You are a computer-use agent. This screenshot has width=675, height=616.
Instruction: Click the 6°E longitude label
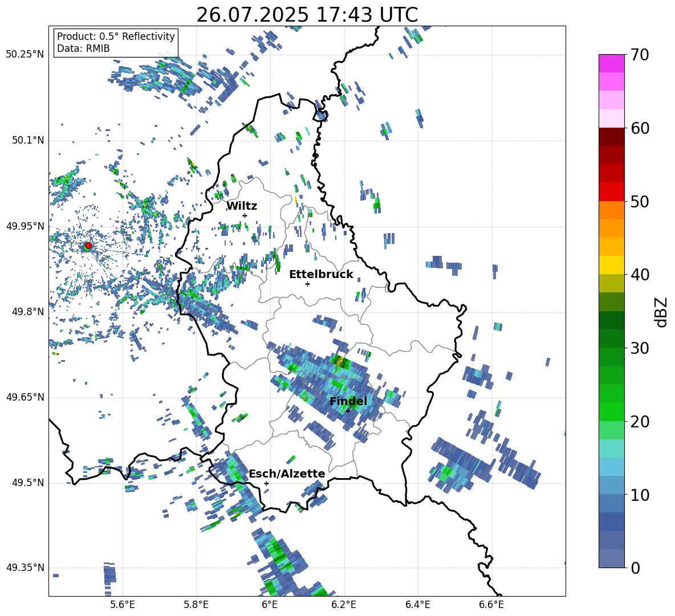[x=270, y=605]
